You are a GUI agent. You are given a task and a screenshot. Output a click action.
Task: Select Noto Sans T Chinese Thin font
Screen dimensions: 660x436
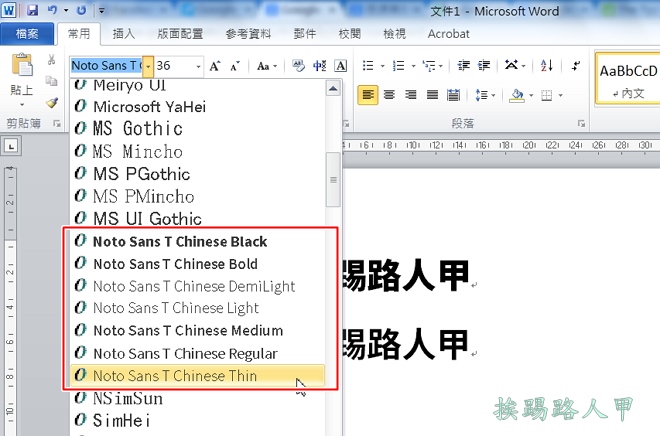(175, 376)
